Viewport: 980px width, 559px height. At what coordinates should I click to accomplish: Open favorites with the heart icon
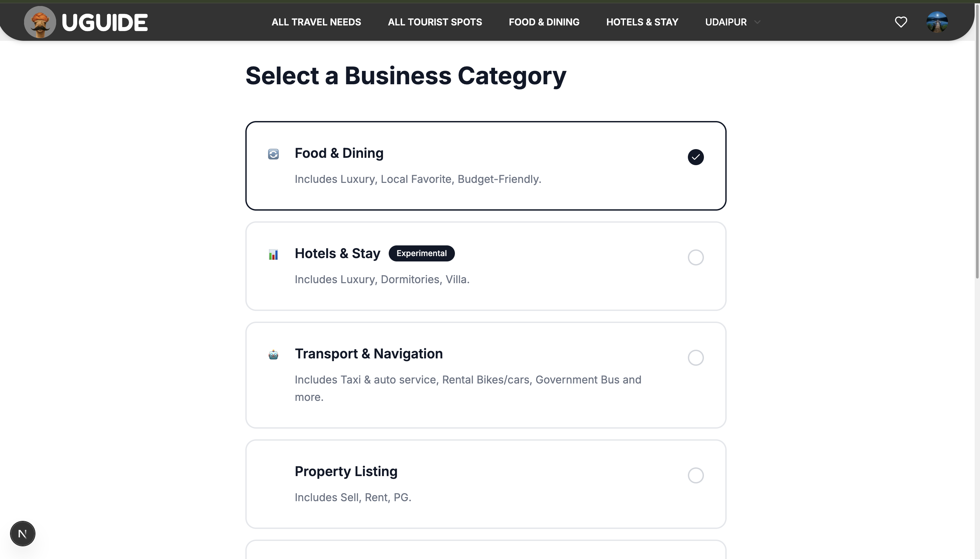(x=900, y=22)
